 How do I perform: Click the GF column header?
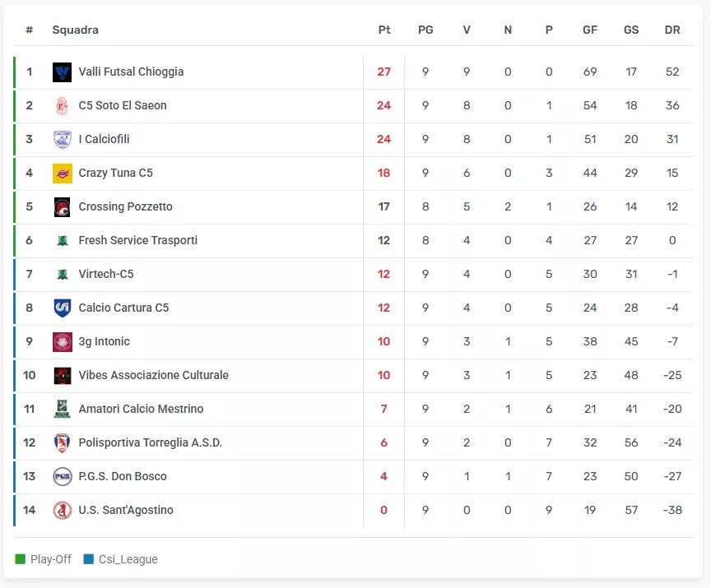[x=590, y=30]
